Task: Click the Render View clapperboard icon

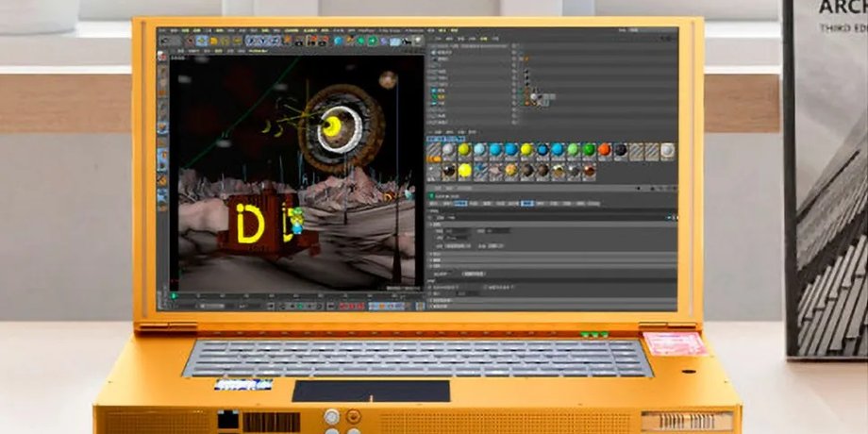Action: point(300,41)
